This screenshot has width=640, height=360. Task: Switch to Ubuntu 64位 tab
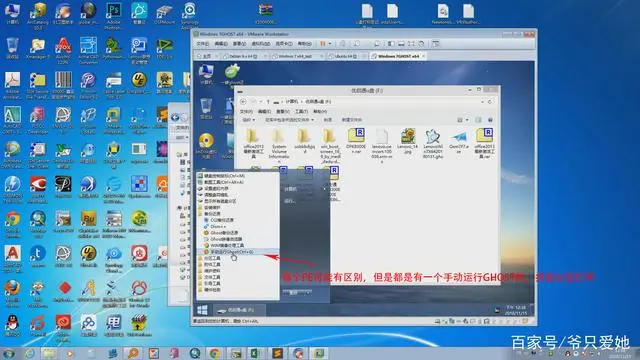[x=346, y=56]
